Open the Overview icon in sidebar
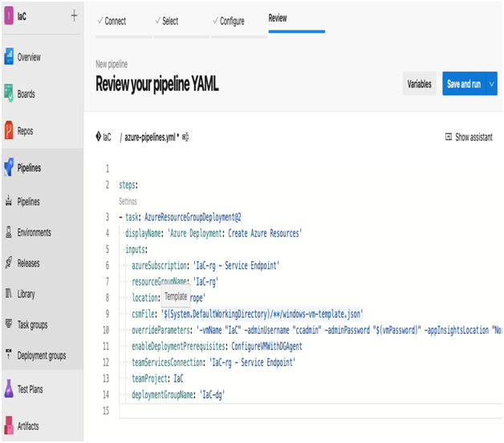Viewport: 504px width, 443px height. coord(9,57)
